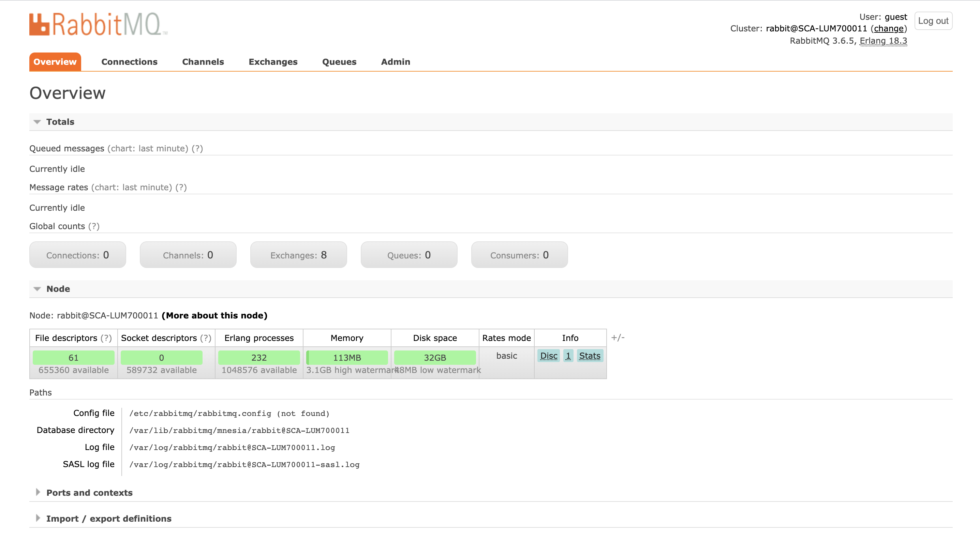Click help (?) beside Global counts
980x538 pixels.
coord(93,226)
